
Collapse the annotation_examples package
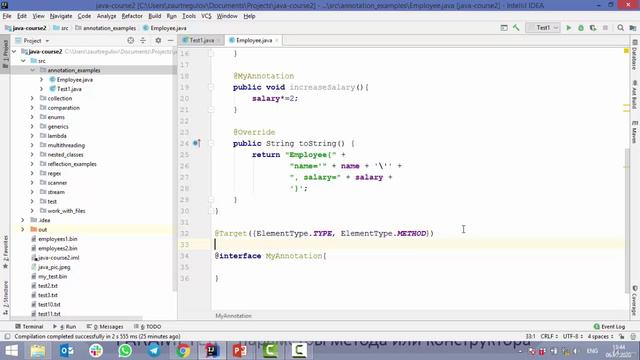point(32,70)
